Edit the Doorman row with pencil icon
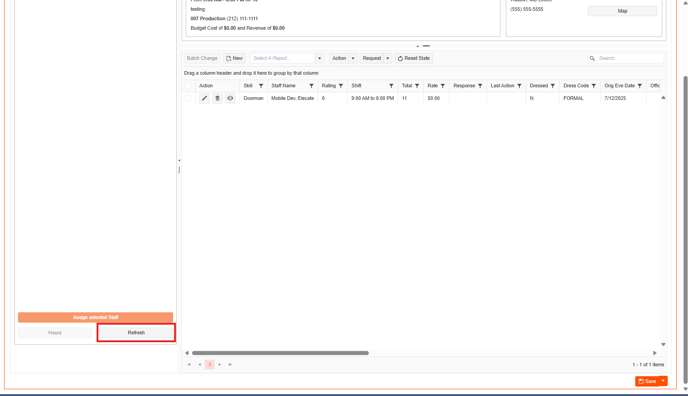 (204, 98)
